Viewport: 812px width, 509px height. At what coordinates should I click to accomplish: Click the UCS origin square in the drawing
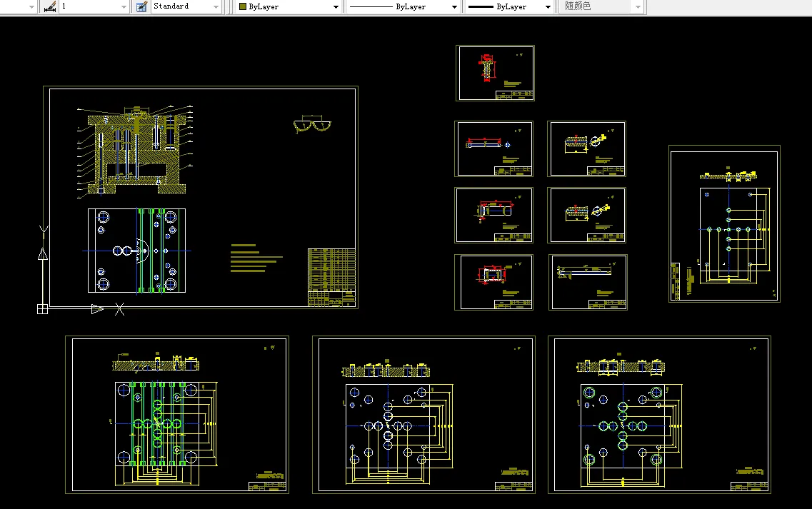42,309
